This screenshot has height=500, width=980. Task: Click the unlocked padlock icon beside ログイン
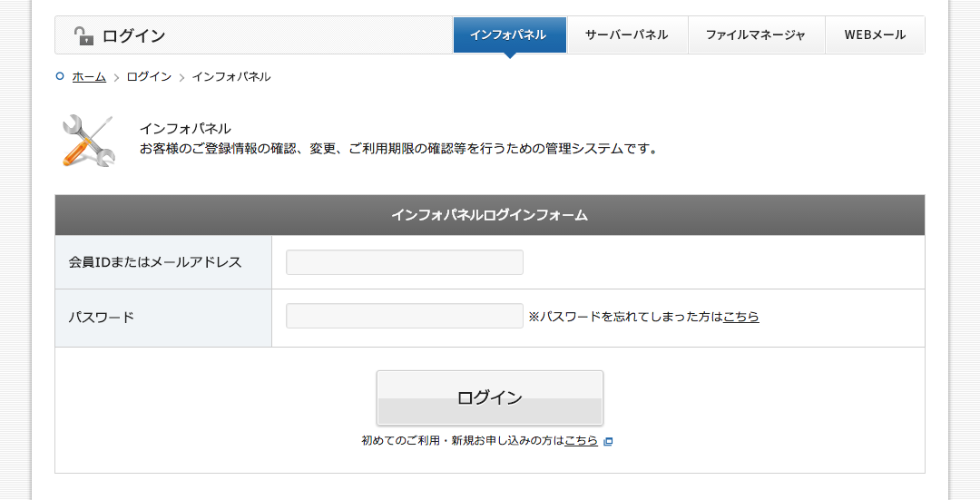point(83,36)
